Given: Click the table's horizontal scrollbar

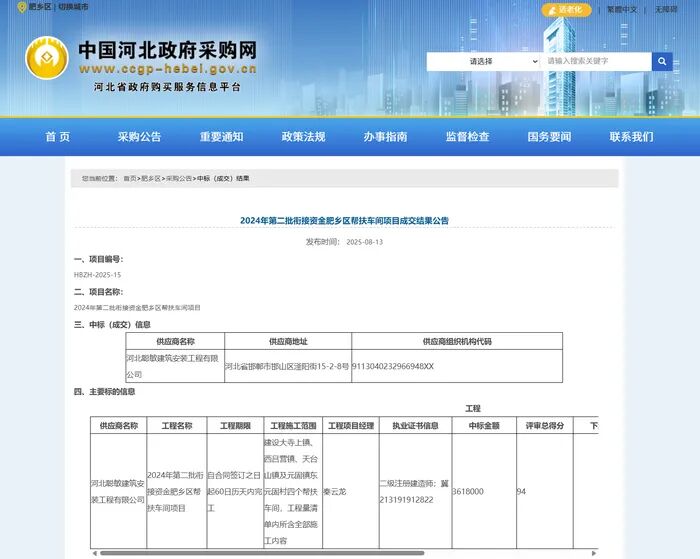Looking at the screenshot, I should coord(340,551).
